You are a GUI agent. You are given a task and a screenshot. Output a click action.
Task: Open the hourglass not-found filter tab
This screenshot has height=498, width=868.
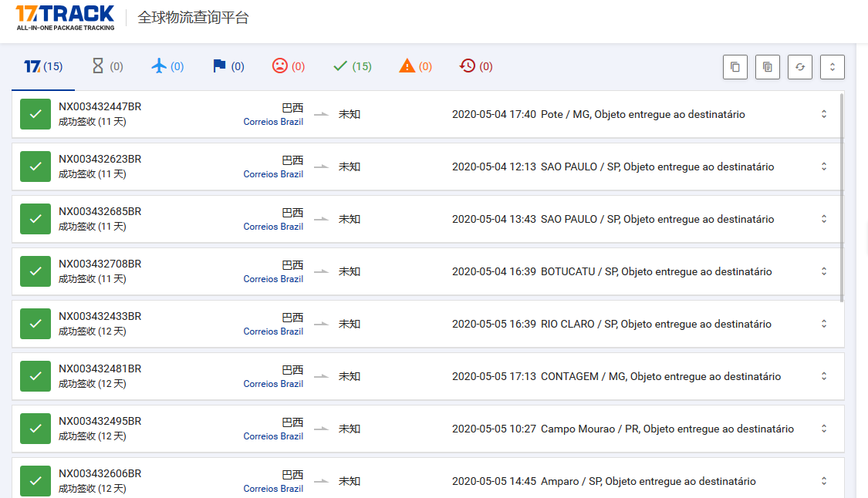[107, 66]
